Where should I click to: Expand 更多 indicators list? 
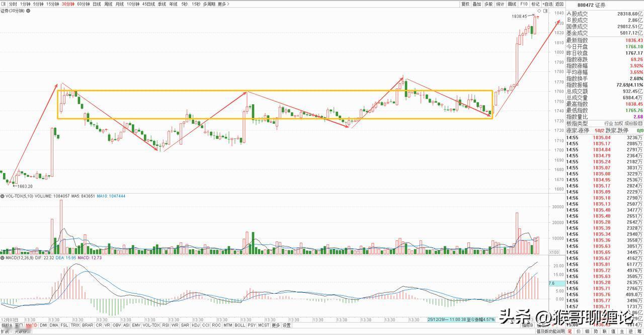[276, 325]
